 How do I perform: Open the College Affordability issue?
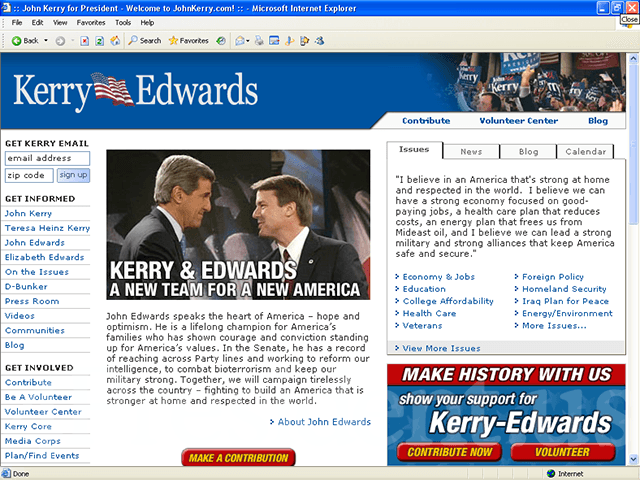(448, 301)
